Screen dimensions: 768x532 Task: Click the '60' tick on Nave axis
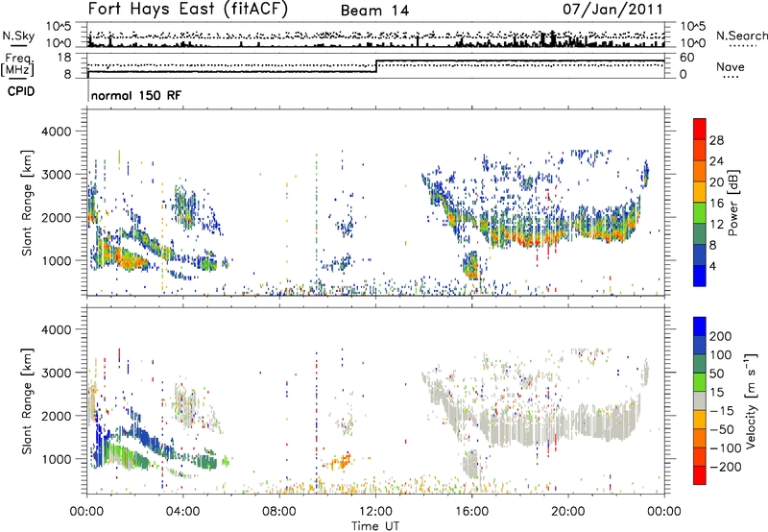[686, 58]
